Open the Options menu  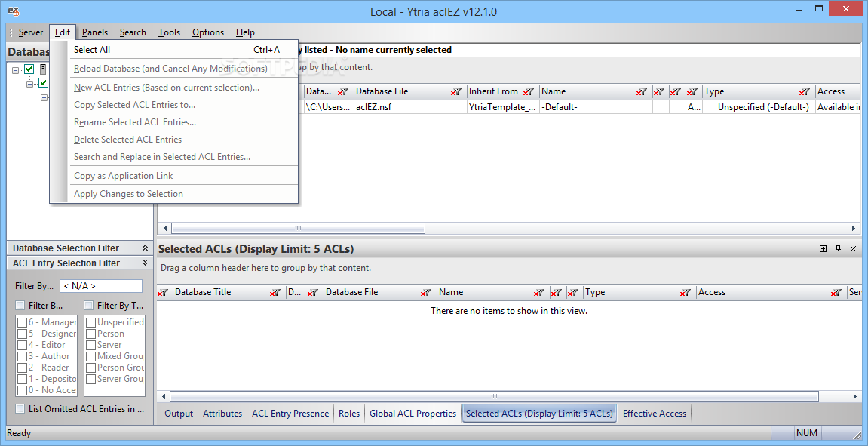click(x=208, y=32)
